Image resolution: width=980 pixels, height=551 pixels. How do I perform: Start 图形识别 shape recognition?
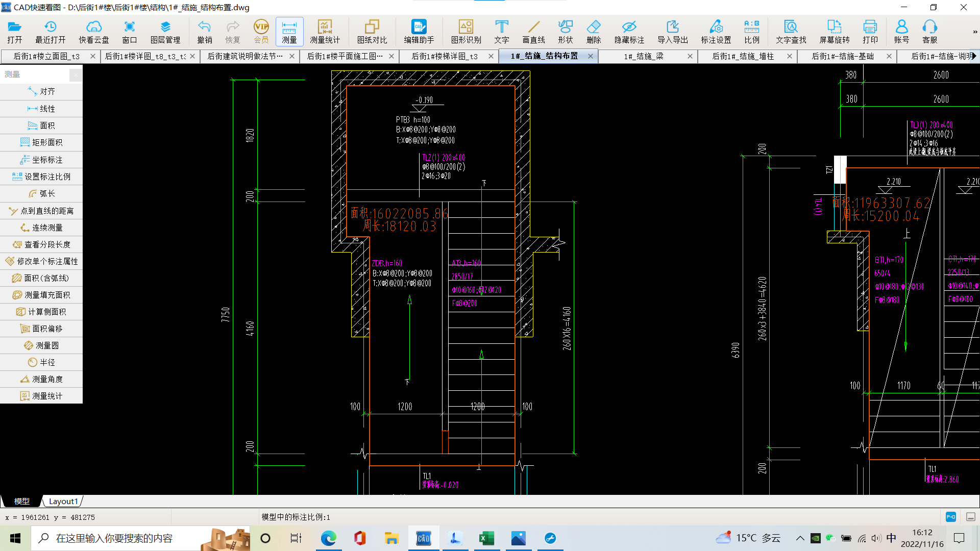coord(466,32)
